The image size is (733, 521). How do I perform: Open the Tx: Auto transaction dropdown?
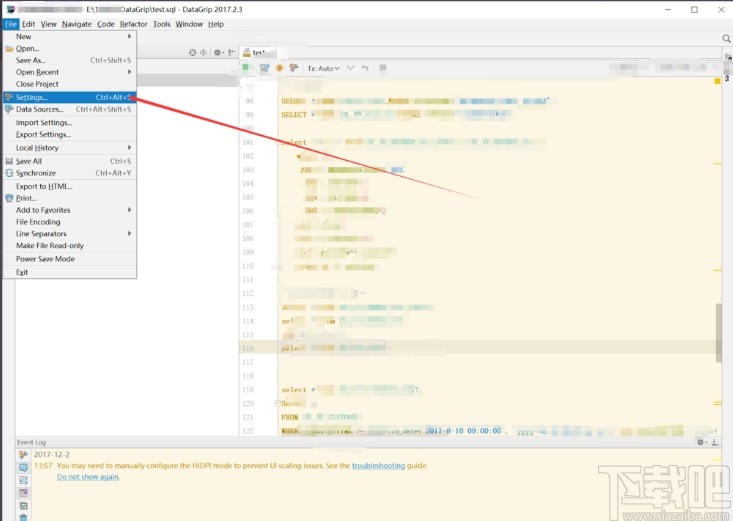click(323, 68)
